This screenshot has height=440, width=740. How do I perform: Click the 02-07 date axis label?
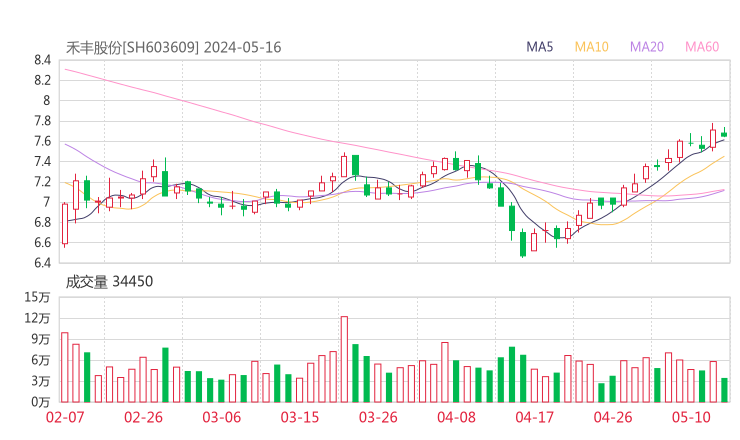point(65,417)
